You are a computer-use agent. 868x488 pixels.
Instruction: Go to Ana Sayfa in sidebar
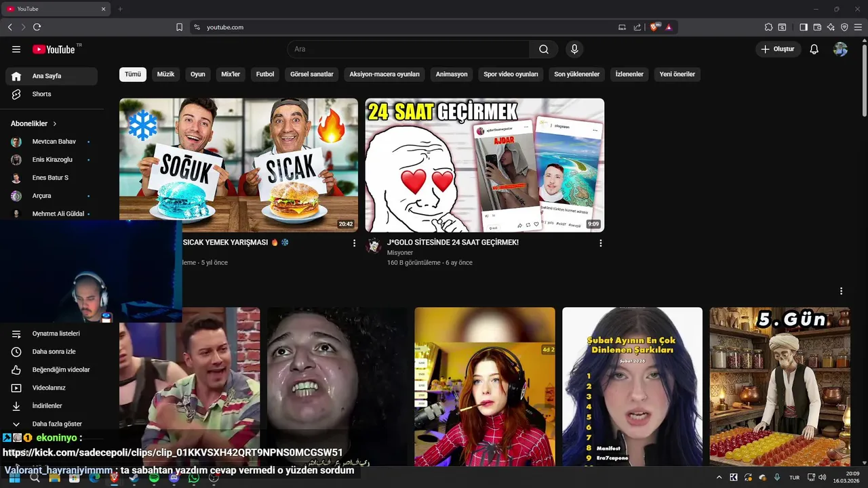(52, 76)
